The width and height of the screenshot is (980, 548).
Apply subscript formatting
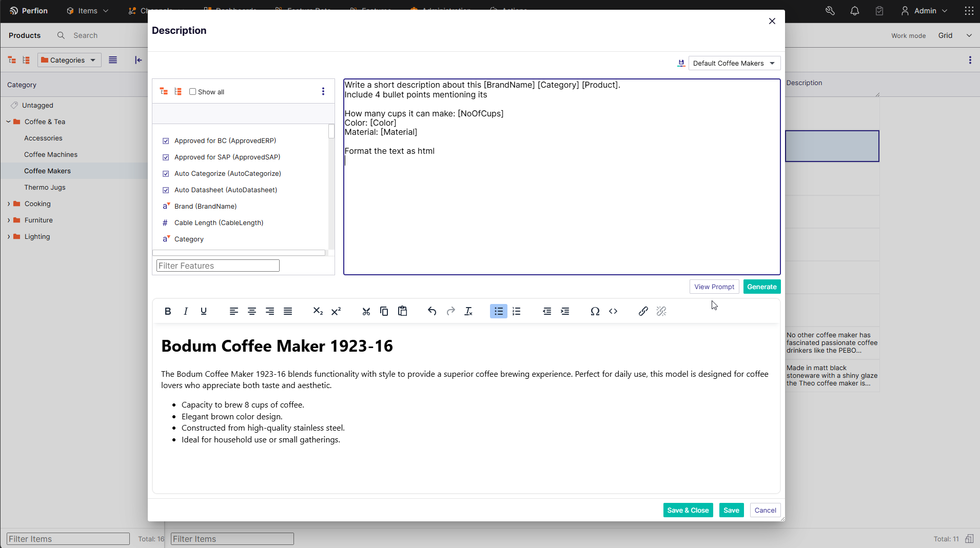click(318, 311)
